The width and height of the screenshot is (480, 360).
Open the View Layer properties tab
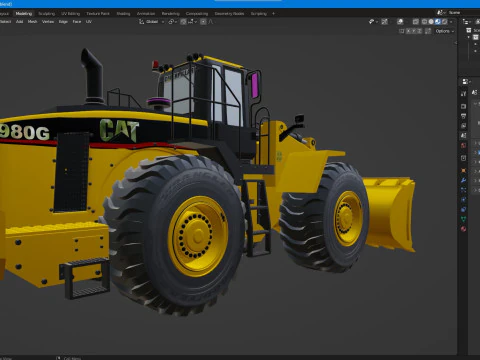click(x=463, y=126)
